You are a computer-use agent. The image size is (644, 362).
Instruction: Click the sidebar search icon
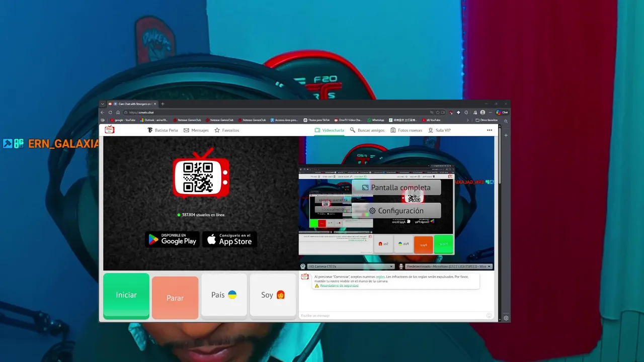pos(506,121)
